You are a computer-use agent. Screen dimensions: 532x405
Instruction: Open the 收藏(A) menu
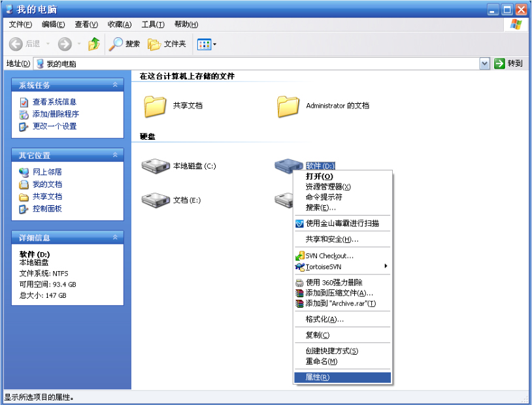pyautogui.click(x=120, y=24)
